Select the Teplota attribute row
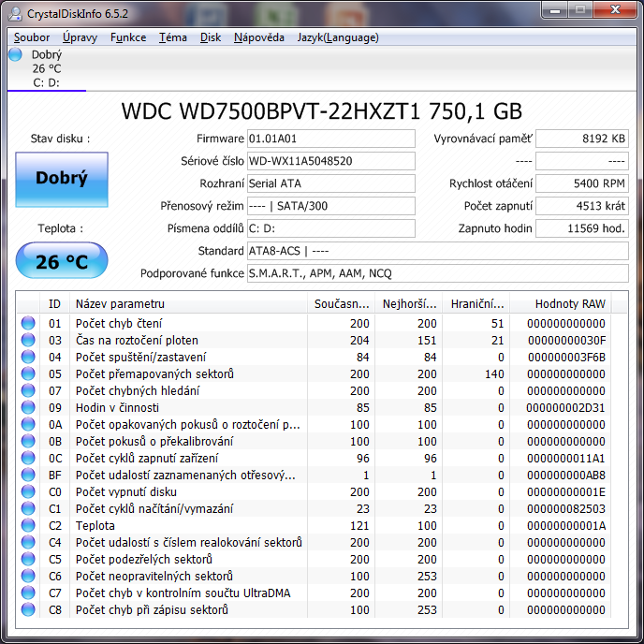The height and width of the screenshot is (644, 644). [315, 525]
